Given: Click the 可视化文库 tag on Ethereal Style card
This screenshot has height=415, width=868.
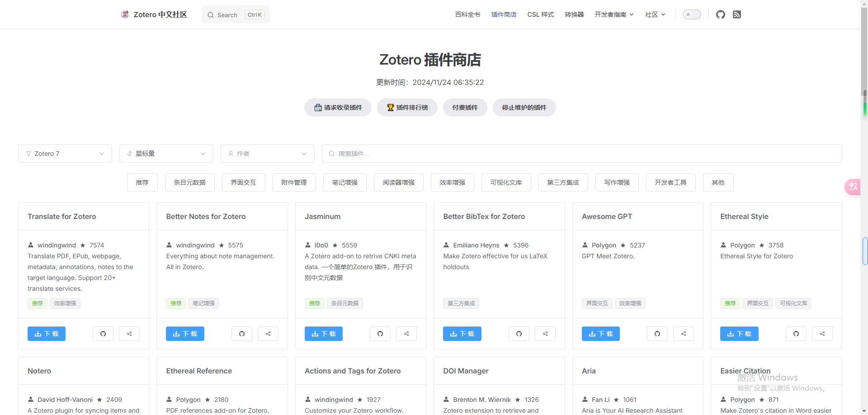Looking at the screenshot, I should pyautogui.click(x=793, y=303).
